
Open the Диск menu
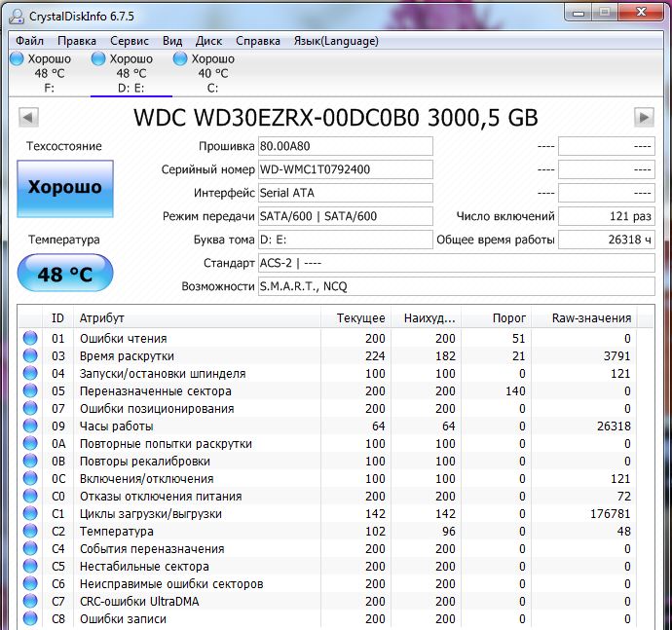pos(208,41)
